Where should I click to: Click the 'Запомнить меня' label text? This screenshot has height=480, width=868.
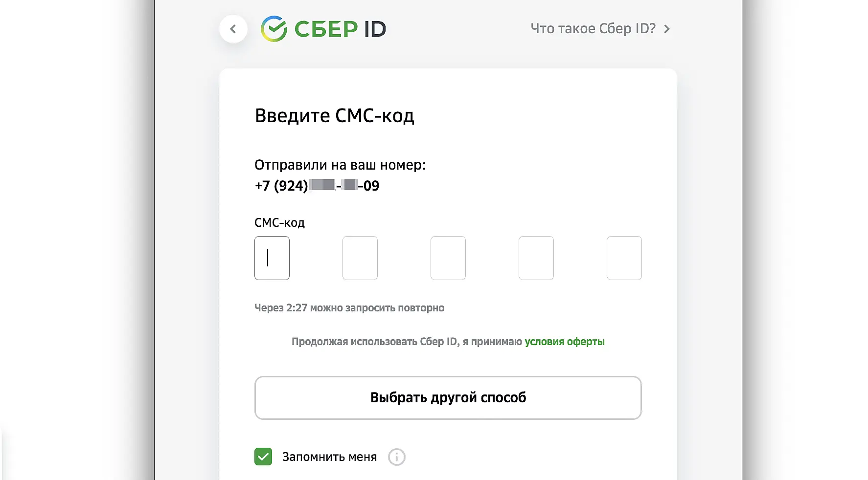(x=330, y=457)
